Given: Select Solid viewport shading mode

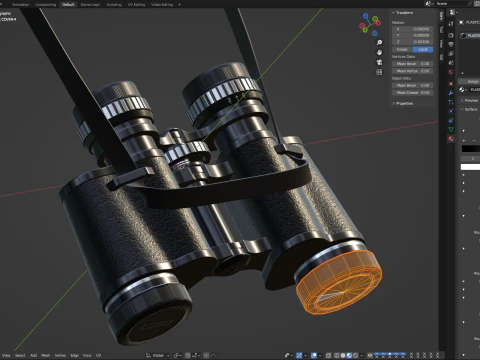Looking at the screenshot, I should tap(343, 355).
